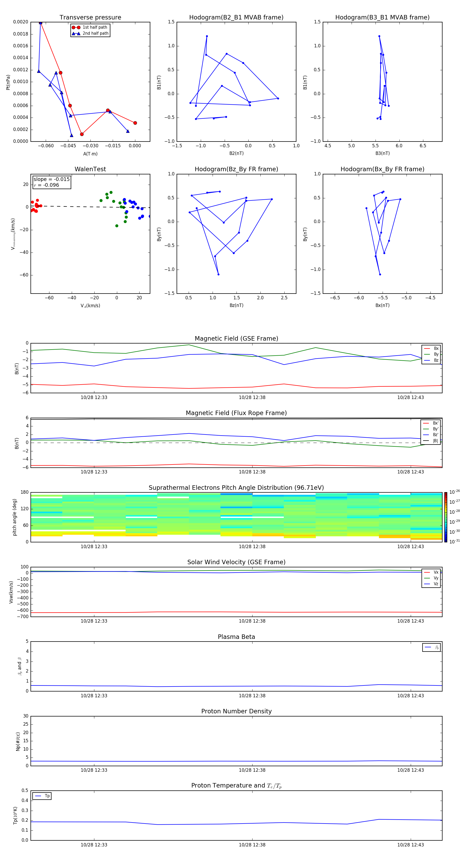The width and height of the screenshot is (473, 868).
Task: Click the 'Hodogram(B2_B1 MVAB frame)' title
Action: pos(236,17)
